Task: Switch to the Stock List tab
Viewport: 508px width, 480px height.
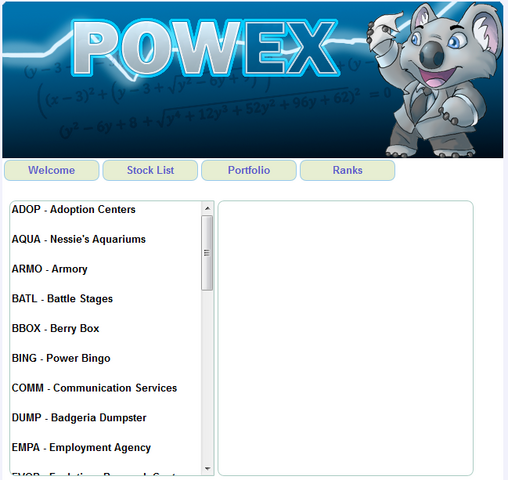Action: (150, 170)
